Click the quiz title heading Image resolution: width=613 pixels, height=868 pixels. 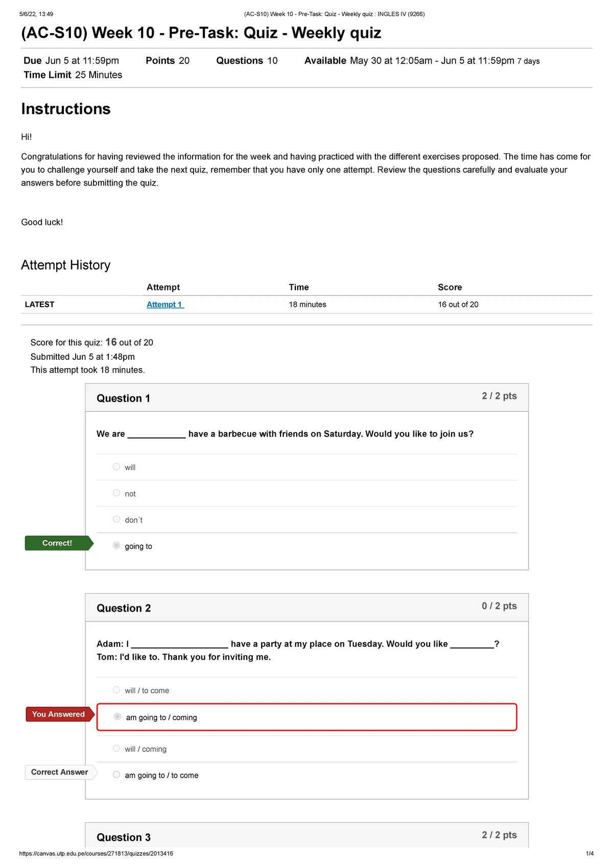pos(201,33)
